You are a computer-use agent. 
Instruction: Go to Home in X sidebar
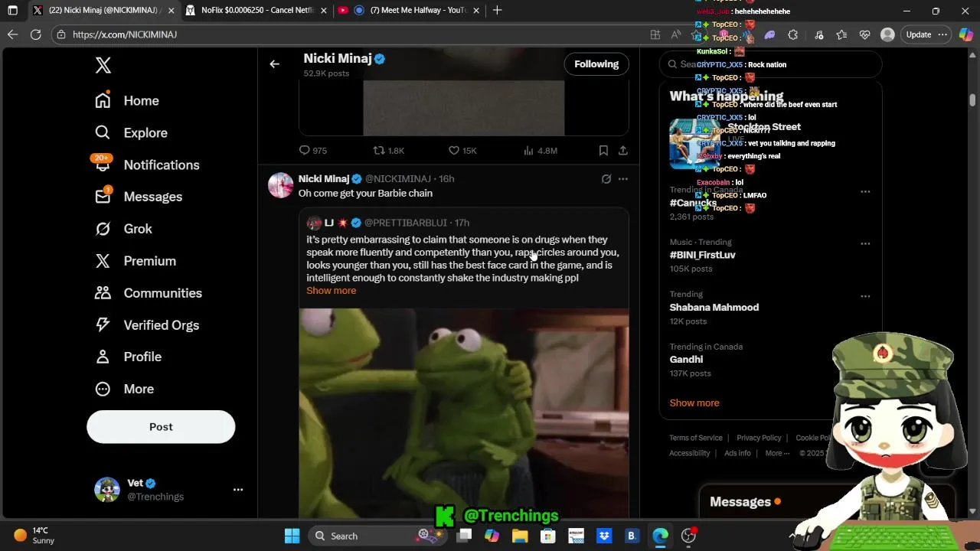click(127, 100)
